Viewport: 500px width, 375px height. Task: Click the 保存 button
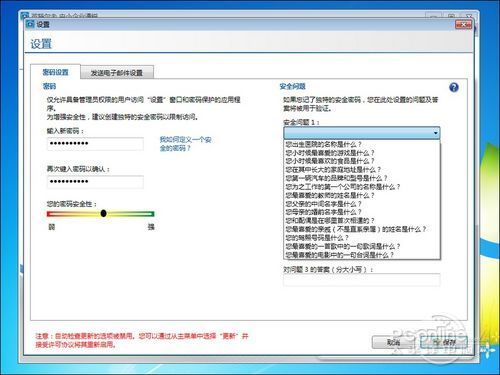click(x=444, y=342)
